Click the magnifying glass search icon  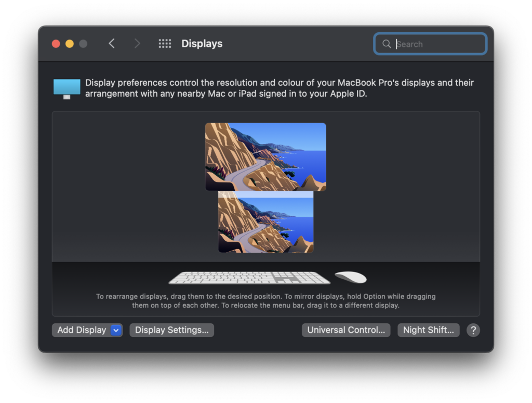click(x=387, y=44)
